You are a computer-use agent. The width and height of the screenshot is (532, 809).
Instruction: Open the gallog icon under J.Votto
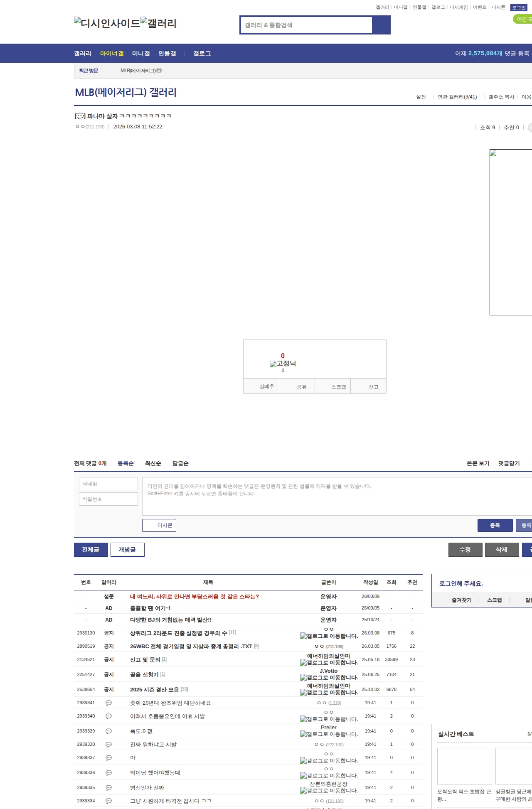329,678
